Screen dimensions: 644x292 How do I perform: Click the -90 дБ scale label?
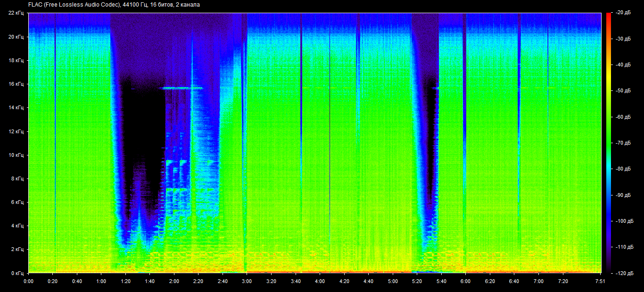click(x=623, y=195)
